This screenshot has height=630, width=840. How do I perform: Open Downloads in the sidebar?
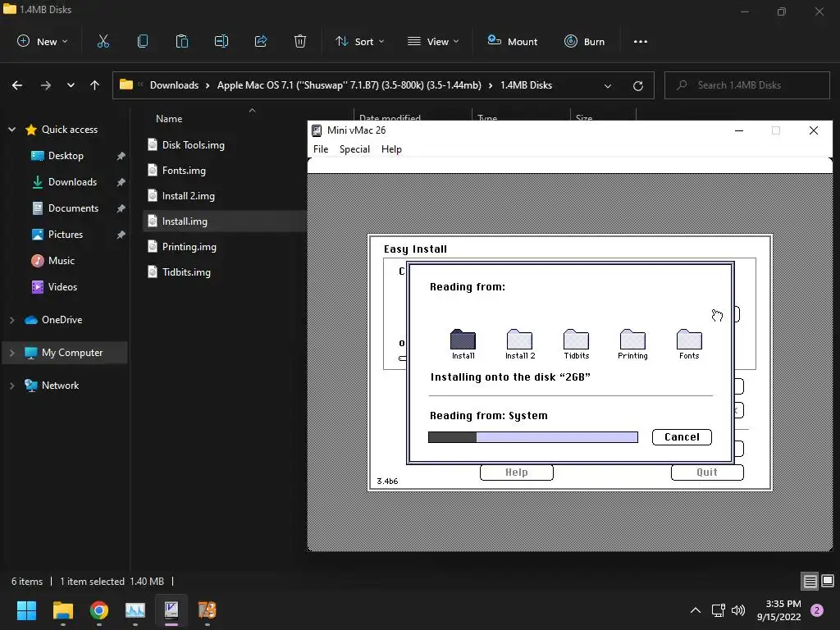72,182
